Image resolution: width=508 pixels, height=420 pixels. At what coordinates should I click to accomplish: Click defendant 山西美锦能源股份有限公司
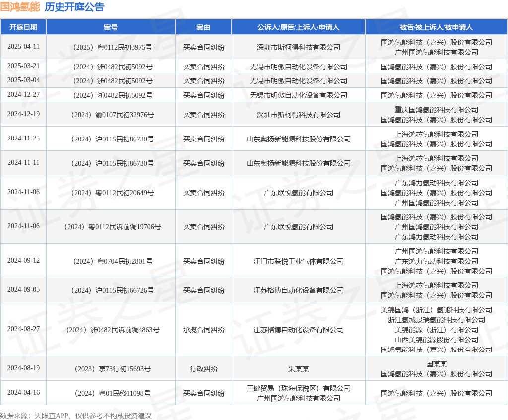437,340
